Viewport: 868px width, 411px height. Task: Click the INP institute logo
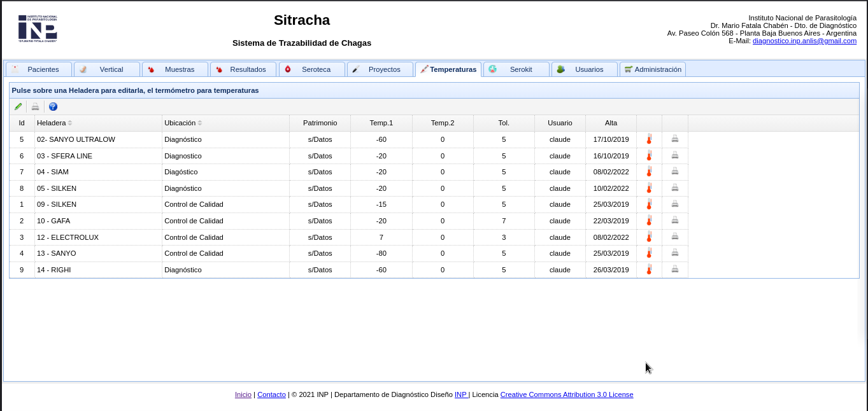pyautogui.click(x=38, y=29)
